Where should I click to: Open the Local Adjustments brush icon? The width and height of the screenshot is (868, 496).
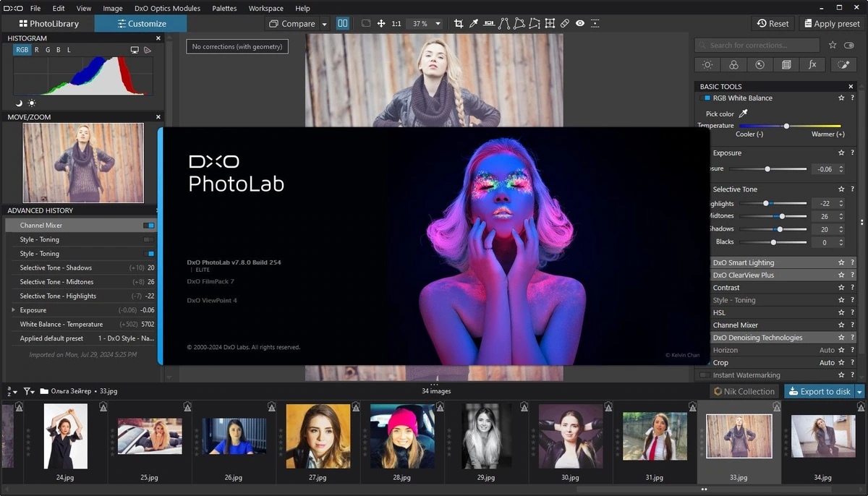point(843,65)
